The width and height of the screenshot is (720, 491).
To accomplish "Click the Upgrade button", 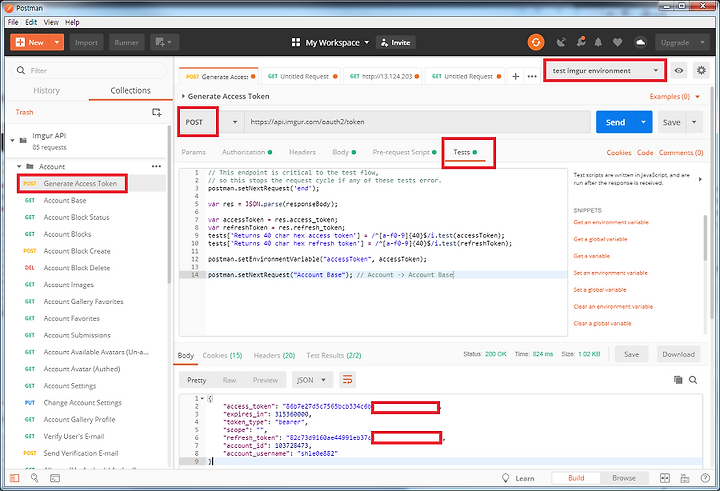I will (x=675, y=42).
